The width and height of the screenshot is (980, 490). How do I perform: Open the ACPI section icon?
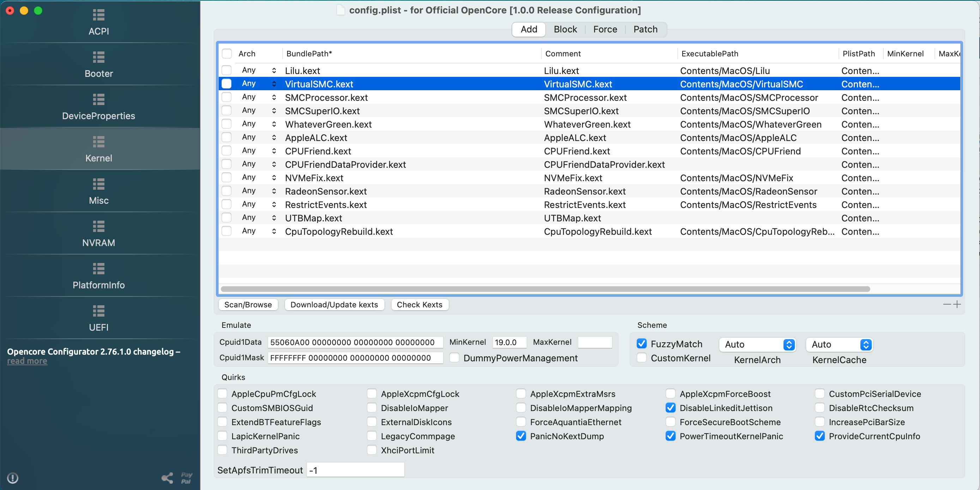pyautogui.click(x=98, y=15)
